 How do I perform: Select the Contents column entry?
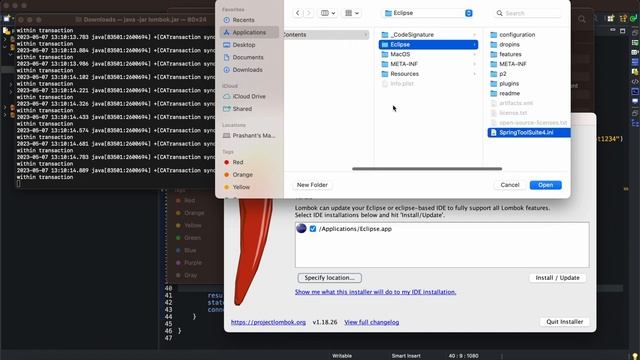click(x=326, y=35)
